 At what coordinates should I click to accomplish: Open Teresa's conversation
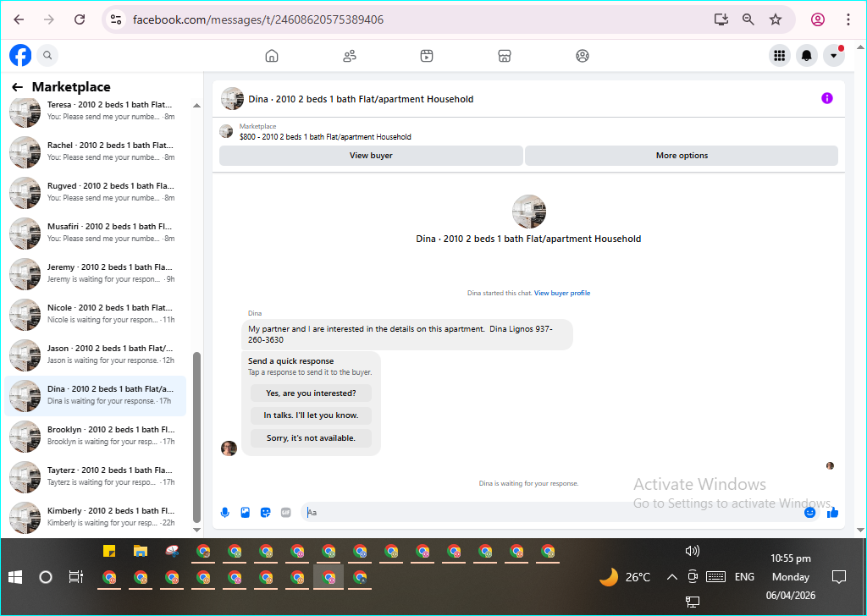96,111
